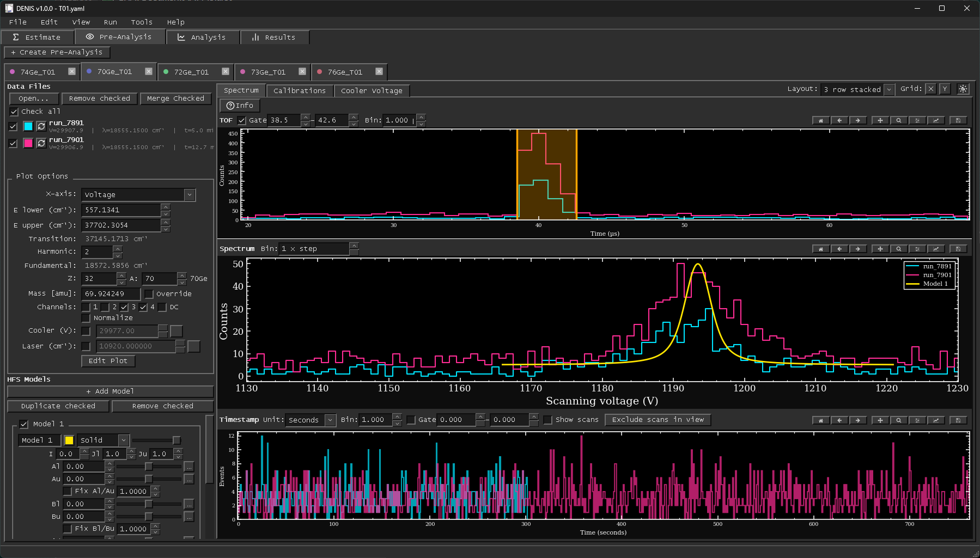This screenshot has height=558, width=980.
Task: Open the Layout 3 row stacked dropdown
Action: point(857,89)
